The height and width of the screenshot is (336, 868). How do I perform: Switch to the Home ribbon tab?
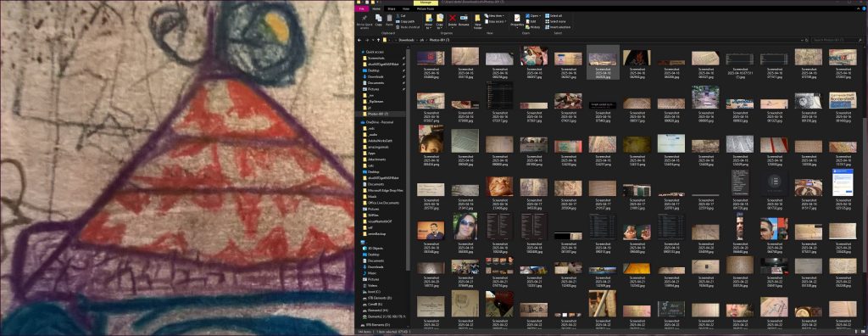coord(376,8)
